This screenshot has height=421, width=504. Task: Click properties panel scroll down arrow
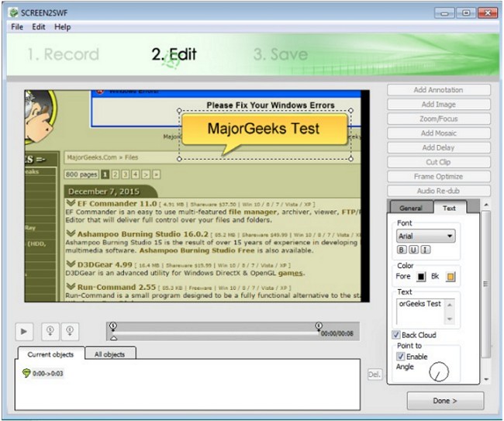coord(486,380)
